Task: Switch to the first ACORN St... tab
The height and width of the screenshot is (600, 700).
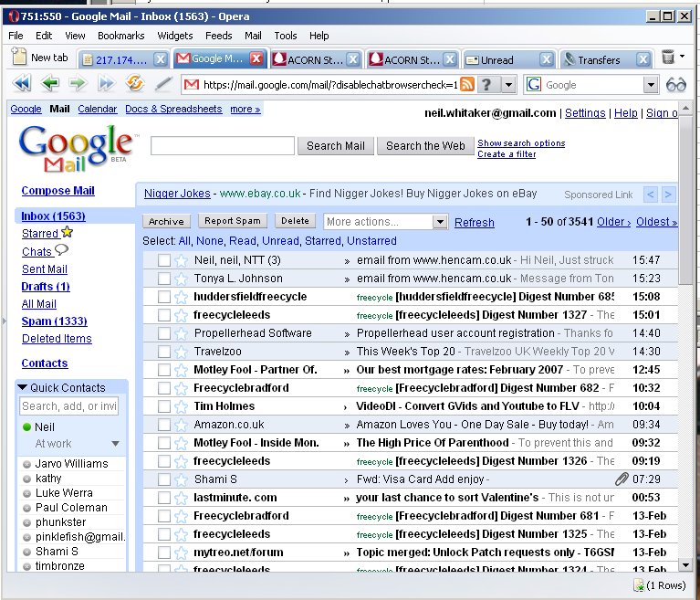Action: pyautogui.click(x=316, y=59)
